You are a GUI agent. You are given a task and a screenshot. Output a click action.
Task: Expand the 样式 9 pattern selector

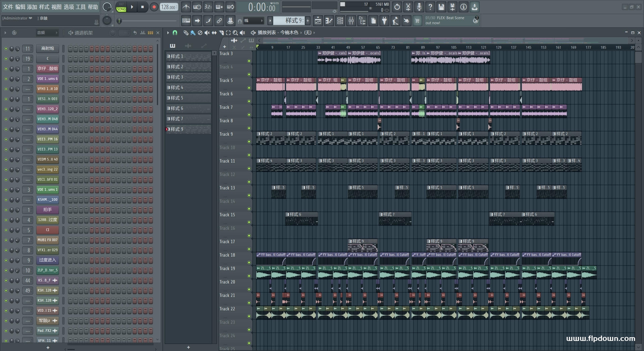pyautogui.click(x=288, y=21)
